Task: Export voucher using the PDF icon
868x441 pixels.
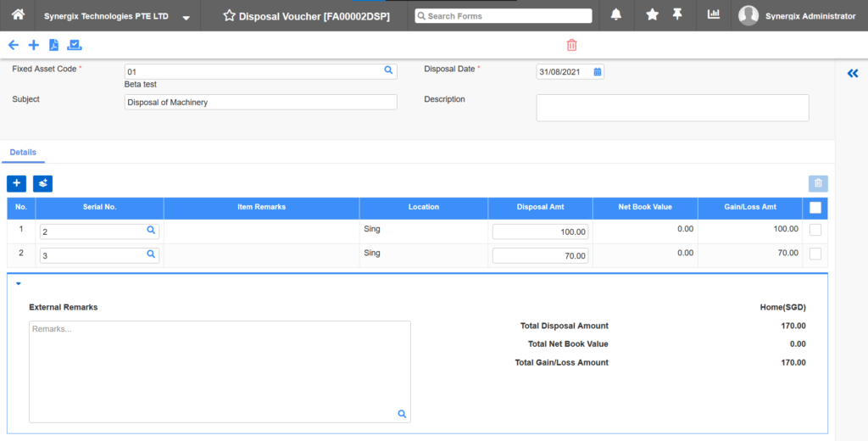Action: (54, 46)
